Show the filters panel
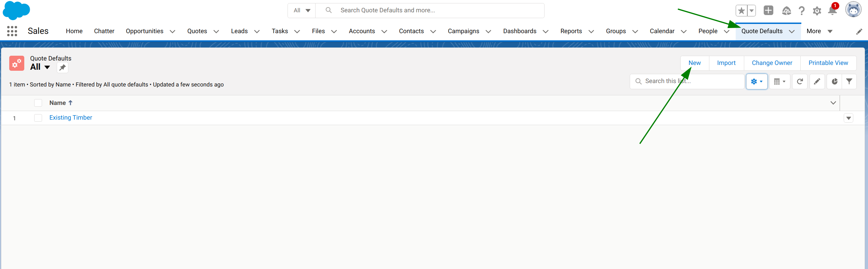 point(849,81)
